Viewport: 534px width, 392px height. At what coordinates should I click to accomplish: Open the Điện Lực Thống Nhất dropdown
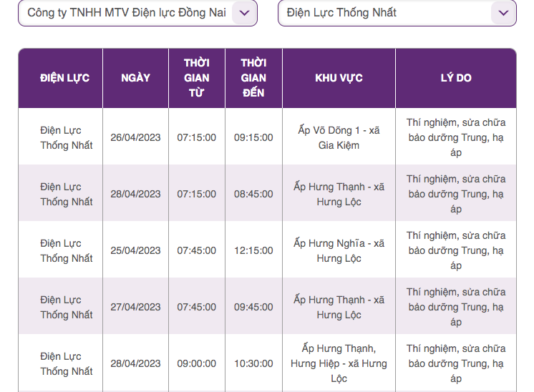(397, 13)
